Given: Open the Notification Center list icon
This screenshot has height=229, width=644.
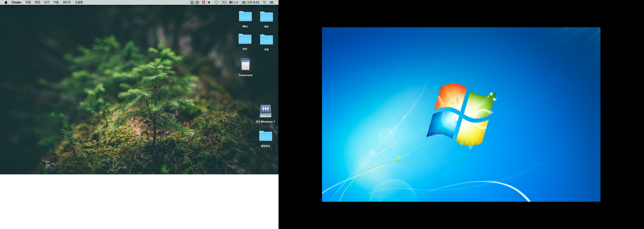Looking at the screenshot, I should point(271,2).
